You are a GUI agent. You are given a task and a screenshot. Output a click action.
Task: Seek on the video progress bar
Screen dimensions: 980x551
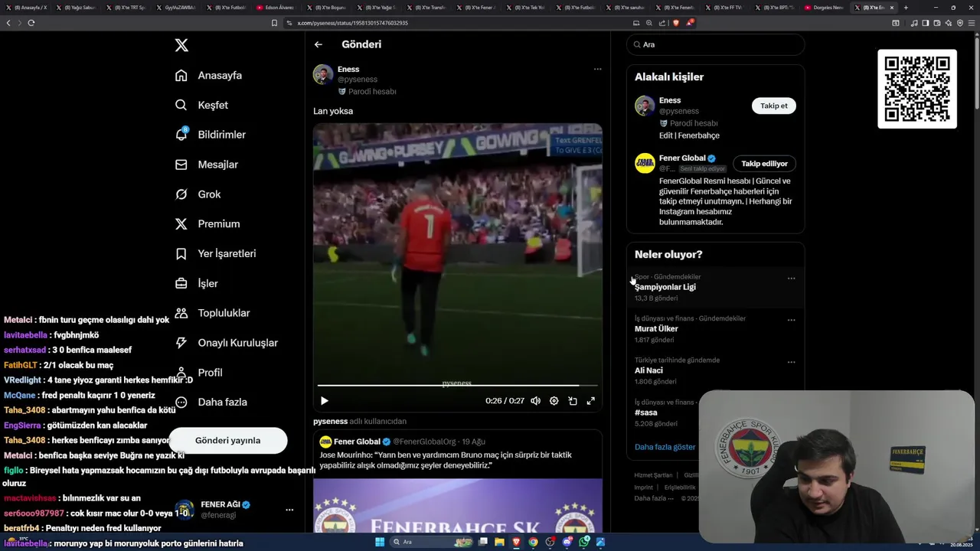(457, 386)
